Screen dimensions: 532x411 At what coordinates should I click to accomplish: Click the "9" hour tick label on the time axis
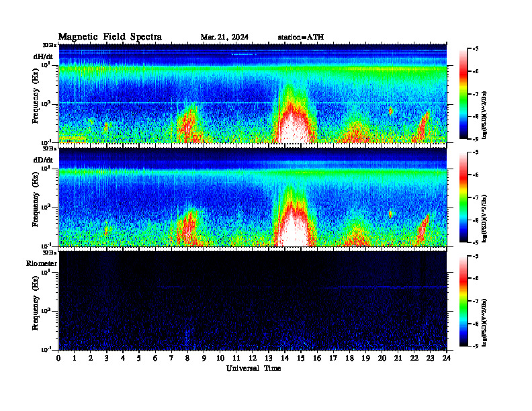(204, 359)
